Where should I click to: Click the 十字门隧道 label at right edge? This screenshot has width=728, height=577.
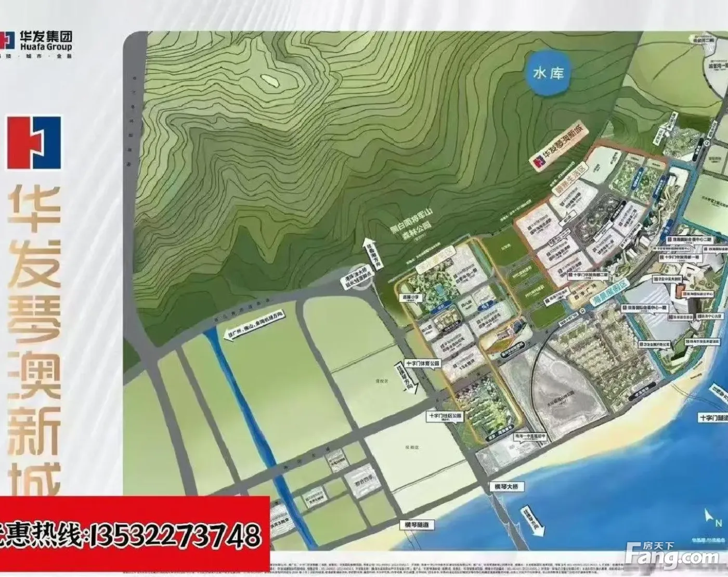[x=713, y=418]
